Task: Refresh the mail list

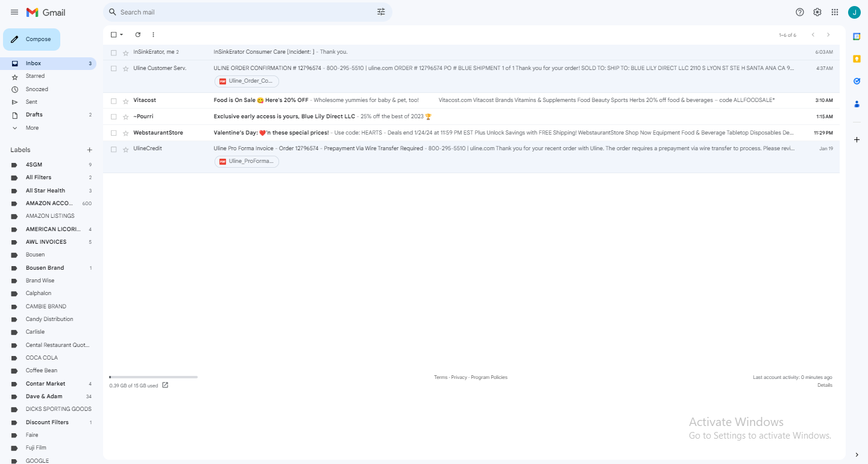Action: pos(137,35)
